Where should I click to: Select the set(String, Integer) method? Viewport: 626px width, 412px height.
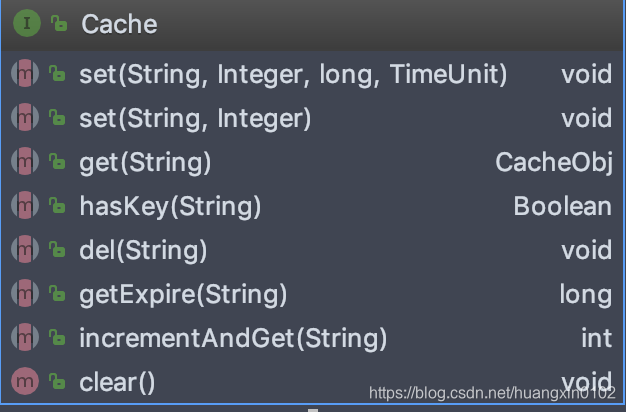(x=313, y=118)
